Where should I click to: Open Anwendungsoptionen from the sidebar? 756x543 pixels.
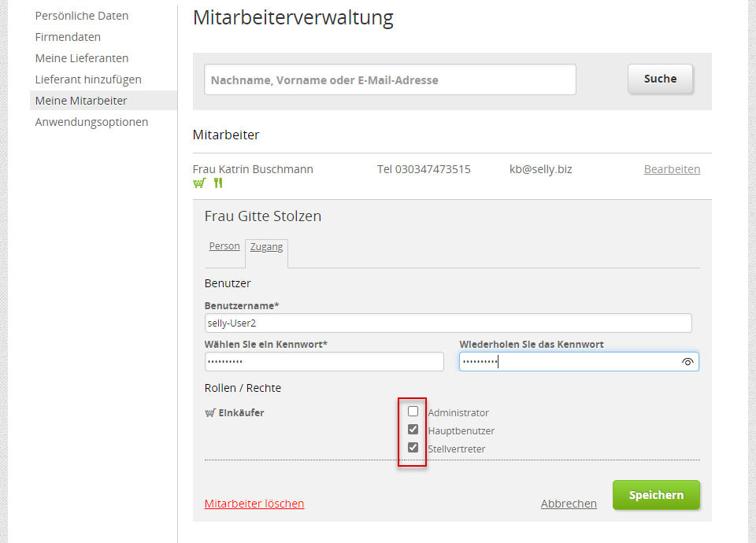click(91, 122)
